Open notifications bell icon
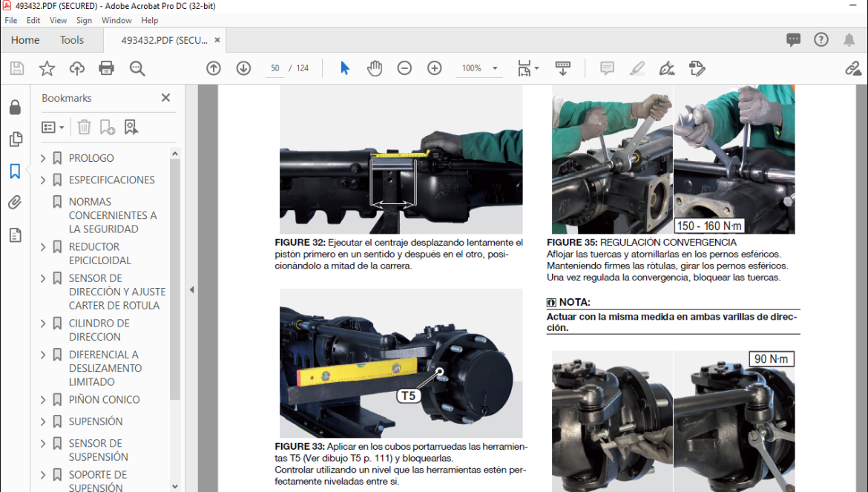 [849, 39]
